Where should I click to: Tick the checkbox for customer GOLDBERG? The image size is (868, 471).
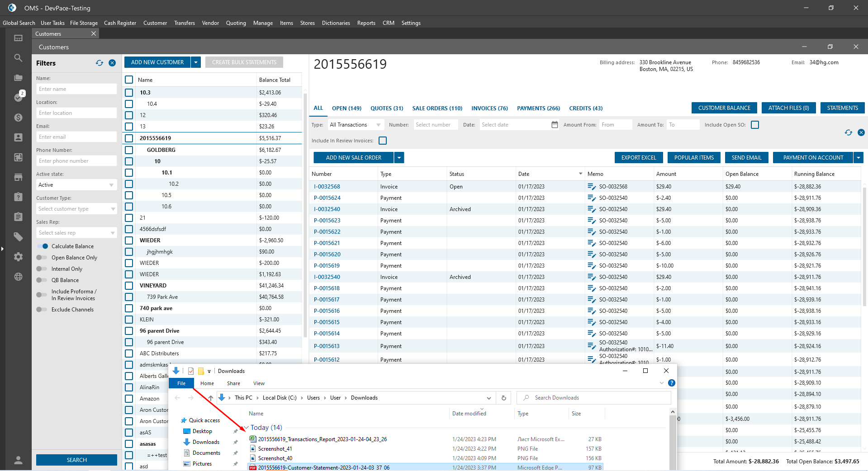pos(129,150)
